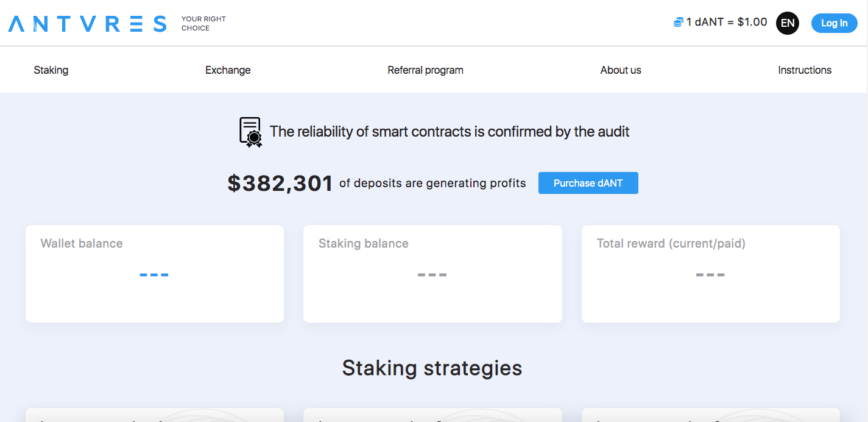The image size is (868, 422).
Task: Open the EN language selector
Action: click(787, 23)
